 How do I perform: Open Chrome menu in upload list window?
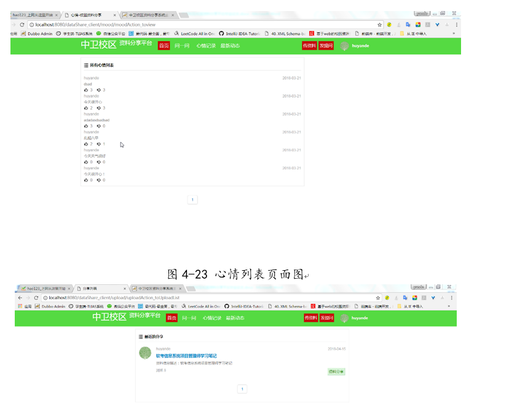pos(452,298)
